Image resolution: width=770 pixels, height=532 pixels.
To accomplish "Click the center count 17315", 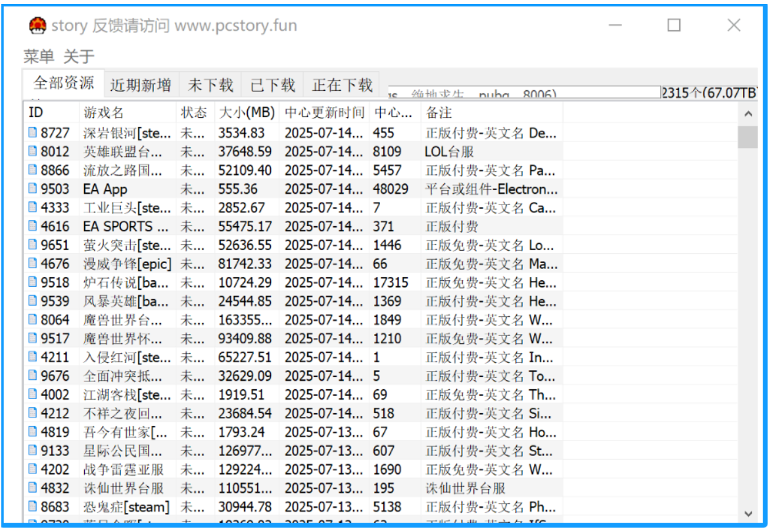I will pyautogui.click(x=391, y=283).
